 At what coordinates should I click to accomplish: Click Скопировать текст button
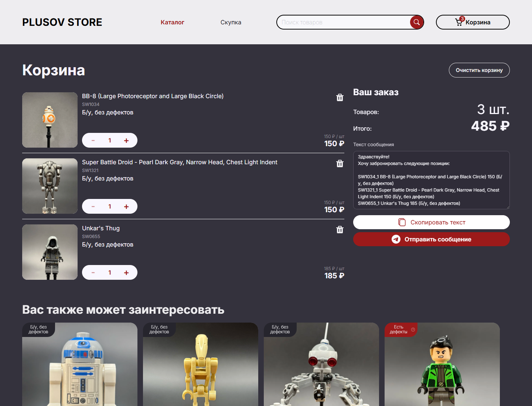432,222
